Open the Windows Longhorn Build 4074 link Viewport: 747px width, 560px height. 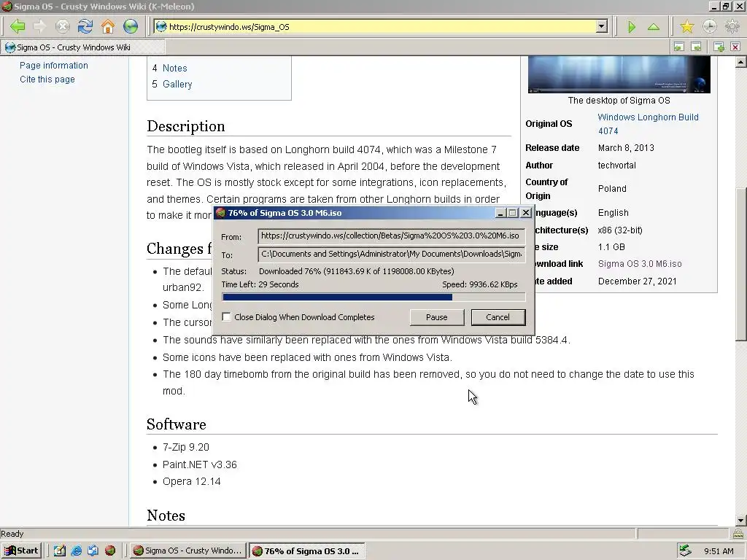point(648,124)
